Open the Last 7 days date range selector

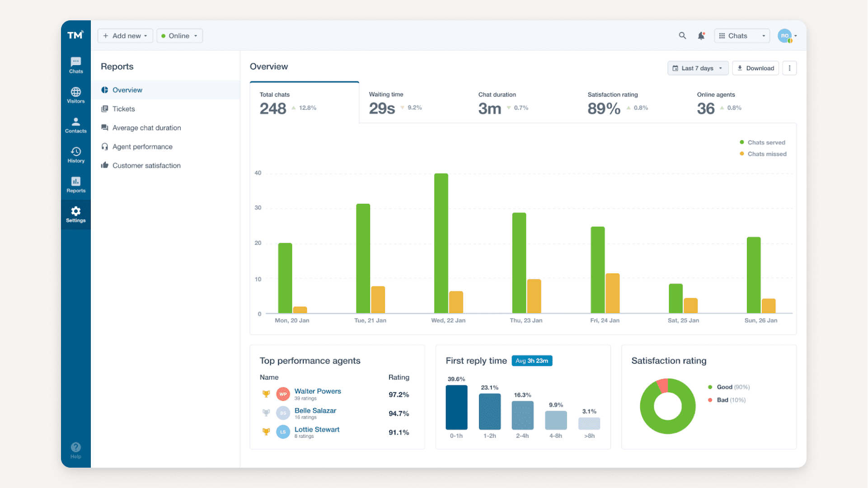pyautogui.click(x=698, y=68)
